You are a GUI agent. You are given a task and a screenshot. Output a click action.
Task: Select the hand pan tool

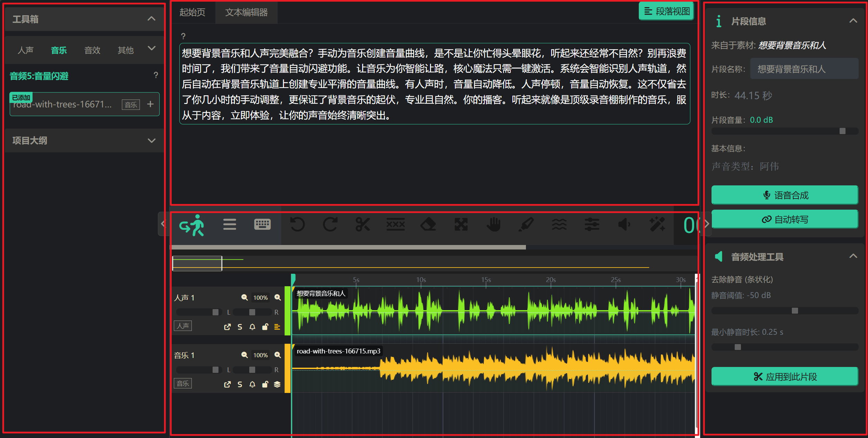pos(494,225)
